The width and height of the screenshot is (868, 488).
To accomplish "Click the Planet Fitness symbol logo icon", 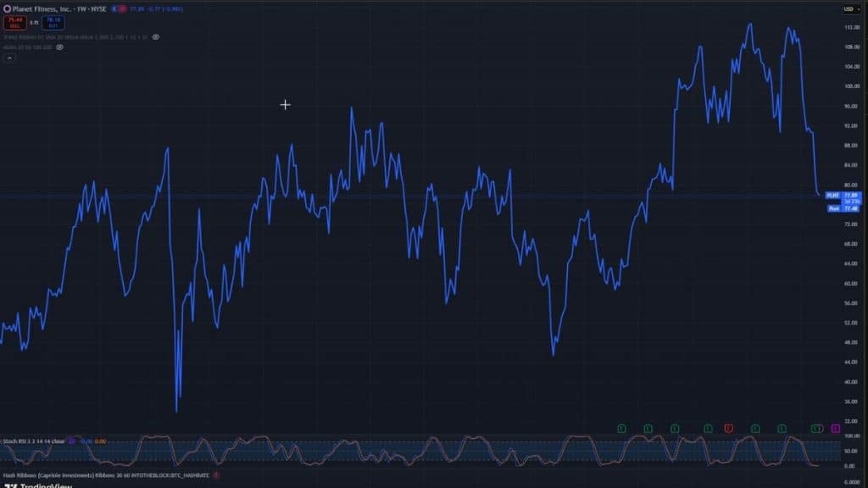I will pyautogui.click(x=7, y=8).
